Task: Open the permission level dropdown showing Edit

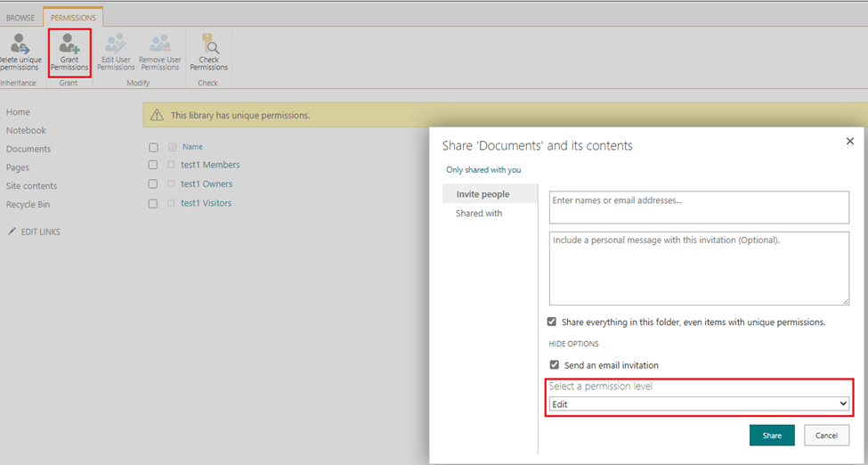Action: click(x=699, y=404)
